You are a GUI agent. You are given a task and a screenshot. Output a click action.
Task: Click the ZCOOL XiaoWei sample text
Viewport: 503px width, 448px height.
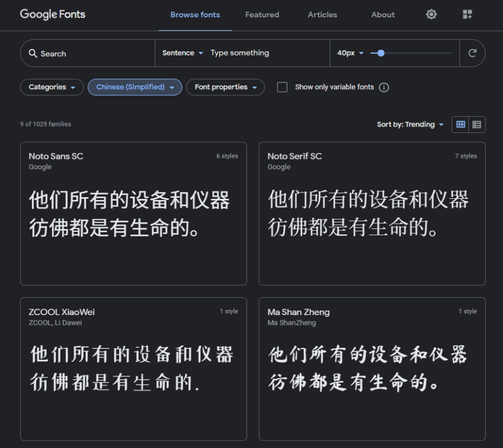coord(131,369)
